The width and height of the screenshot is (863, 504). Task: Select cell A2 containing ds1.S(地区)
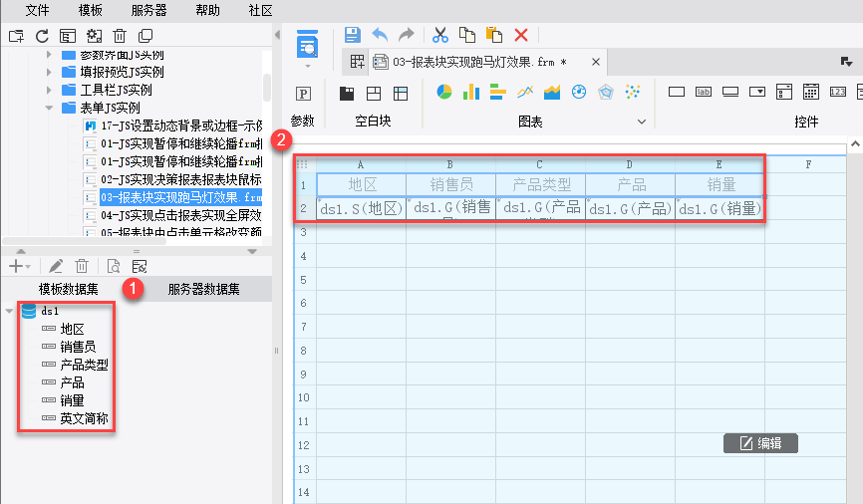click(362, 208)
